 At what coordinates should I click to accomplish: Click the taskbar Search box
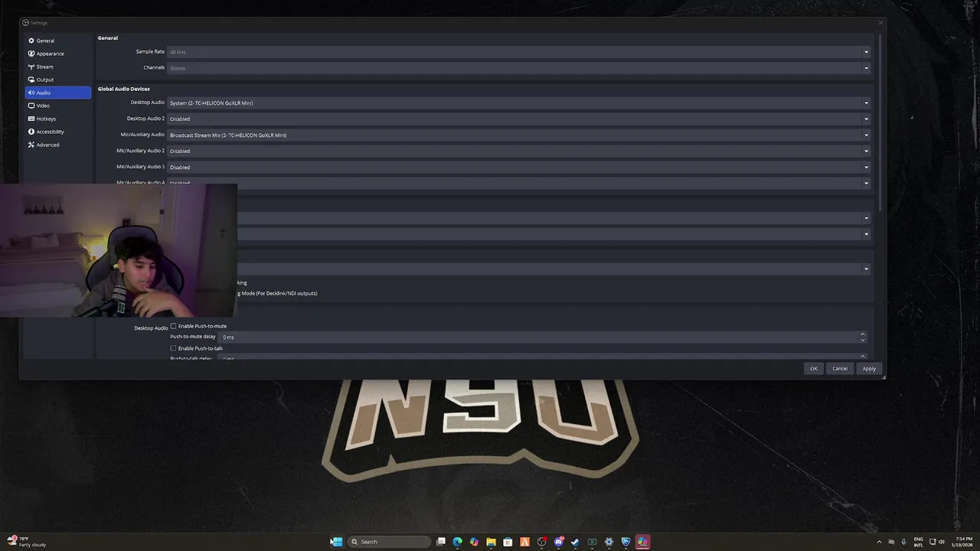(389, 542)
